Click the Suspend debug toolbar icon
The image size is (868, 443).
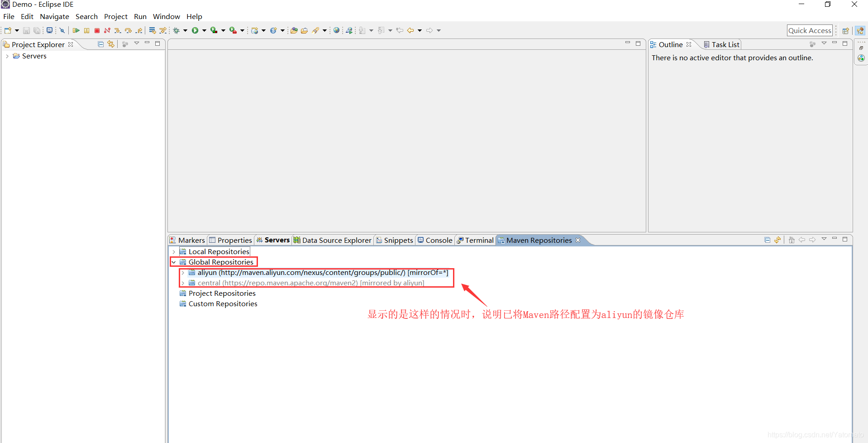(86, 30)
